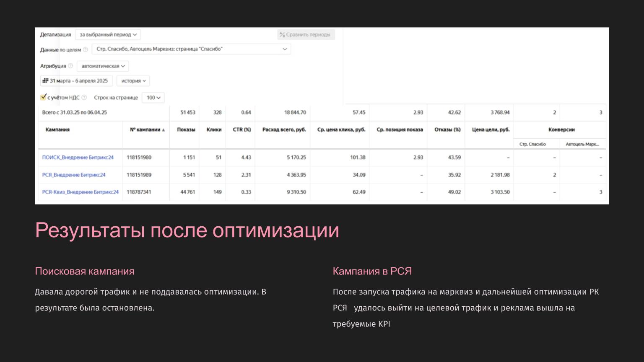644x362 pixels.
Task: Toggle the 'с учётом НДС' checkbox
Action: [43, 97]
